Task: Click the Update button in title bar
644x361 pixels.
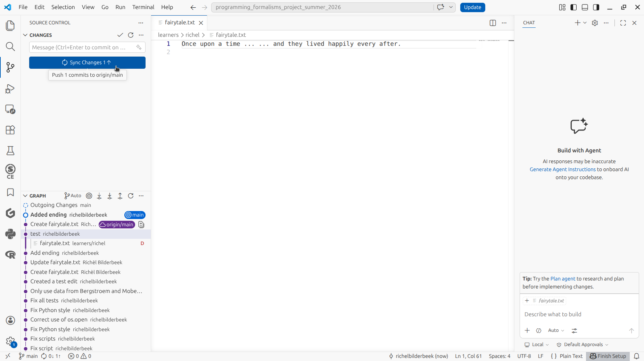Action: tap(472, 7)
